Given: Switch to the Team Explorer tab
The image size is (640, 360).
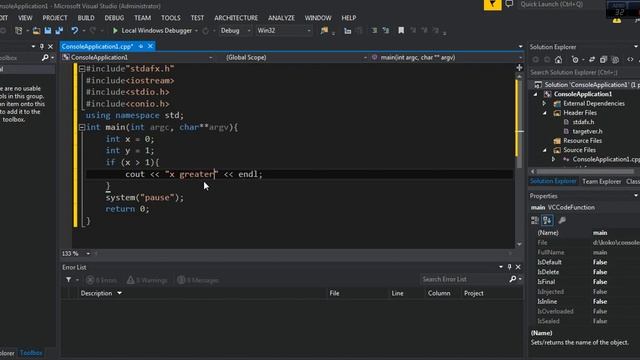Looking at the screenshot, I should tap(601, 182).
